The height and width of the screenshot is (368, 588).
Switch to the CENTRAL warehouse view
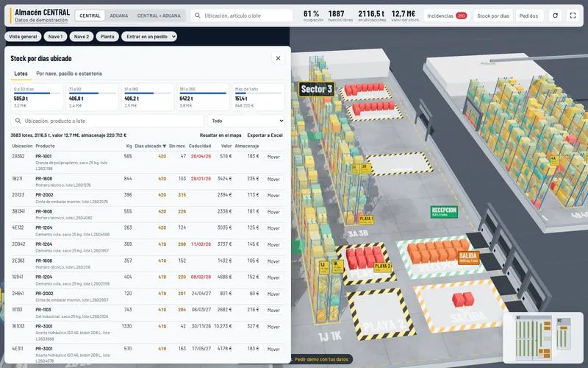(x=90, y=15)
